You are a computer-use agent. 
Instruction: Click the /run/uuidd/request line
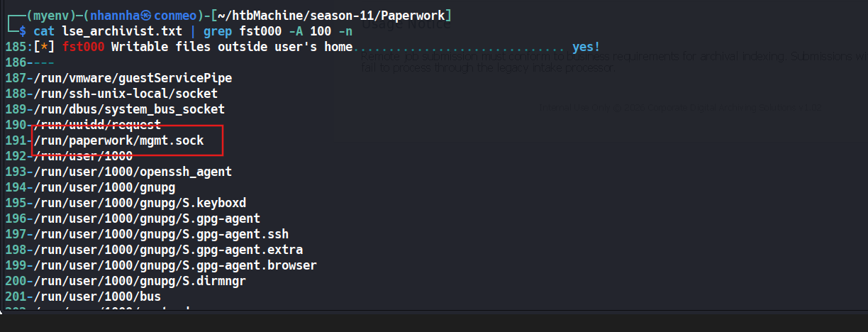(97, 125)
